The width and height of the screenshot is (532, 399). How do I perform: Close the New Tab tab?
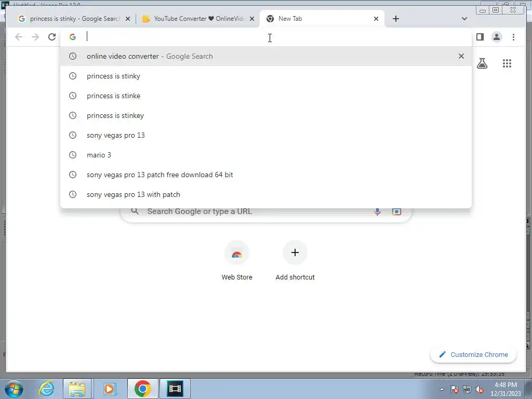pyautogui.click(x=376, y=19)
